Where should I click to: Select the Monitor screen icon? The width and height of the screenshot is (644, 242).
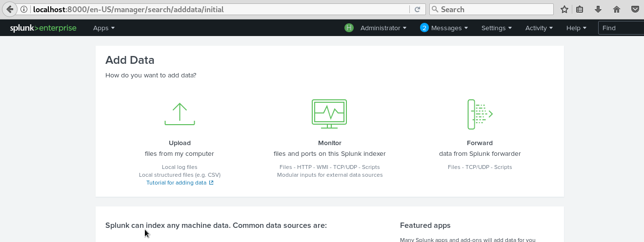pyautogui.click(x=329, y=114)
